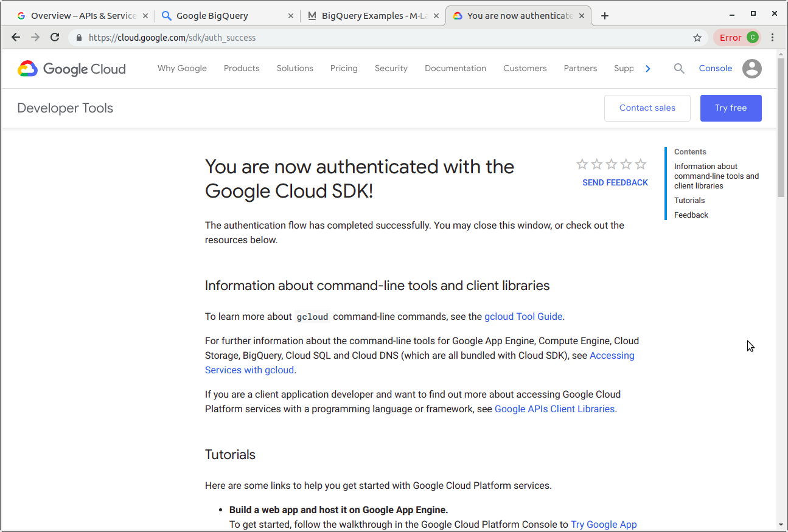Rate the page one star
The width and height of the screenshot is (788, 532).
click(x=582, y=164)
